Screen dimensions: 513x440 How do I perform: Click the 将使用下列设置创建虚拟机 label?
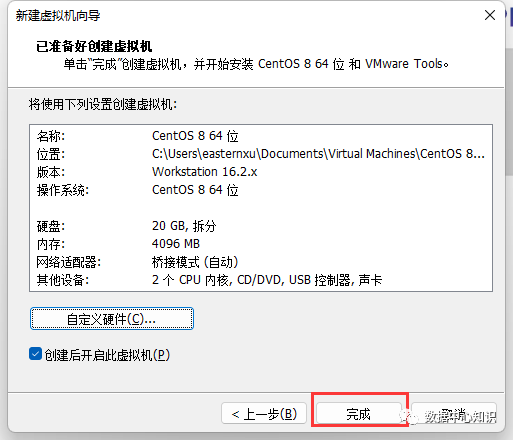(x=103, y=104)
